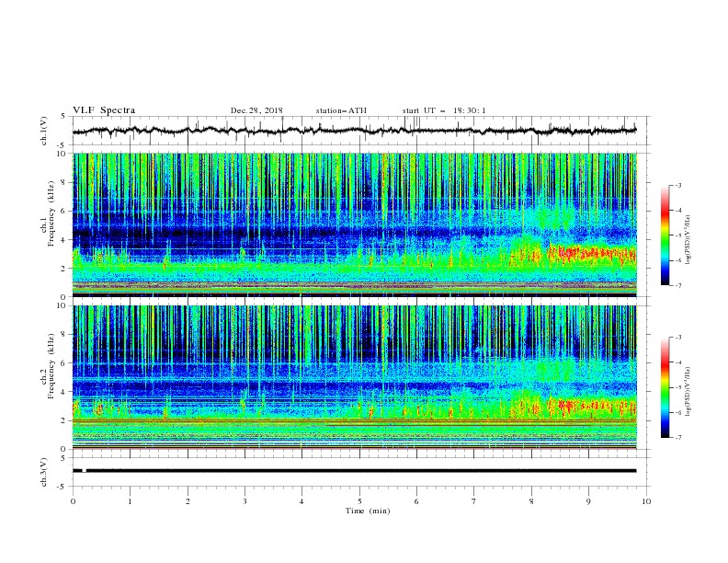Screen dimensions: 728x563
Task: Click the 'ch.1(V)' waveform axis label
Action: 44,131
